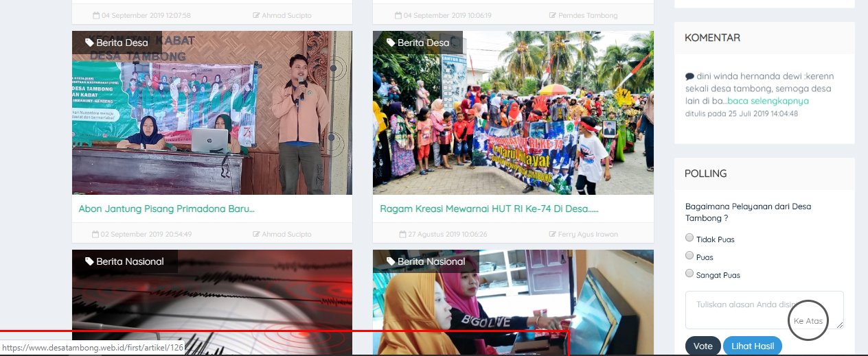This screenshot has height=356, width=868.
Task: Open the seismograph Berita Nasional image
Action: 212,302
